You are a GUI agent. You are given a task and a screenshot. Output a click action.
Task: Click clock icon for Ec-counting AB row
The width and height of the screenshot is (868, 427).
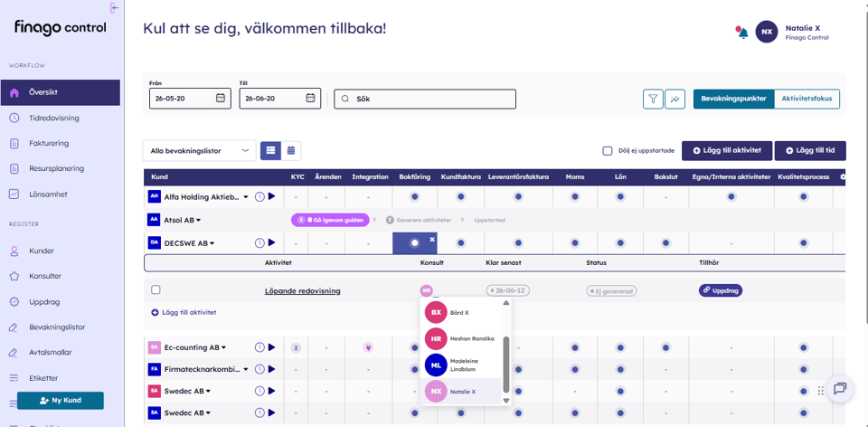click(x=259, y=347)
